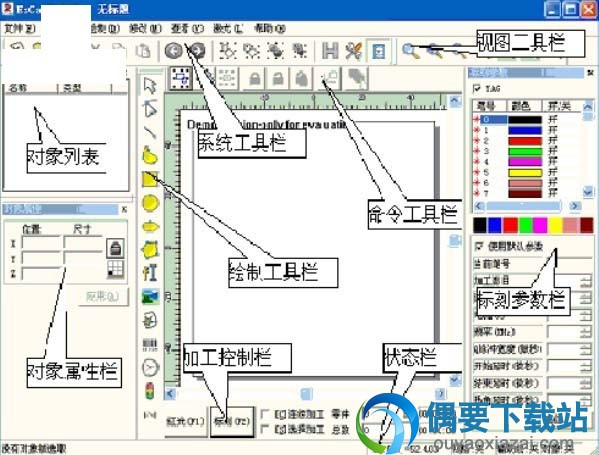The image size is (599, 455).
Task: Select the Vector file import tool
Action: pos(150,320)
